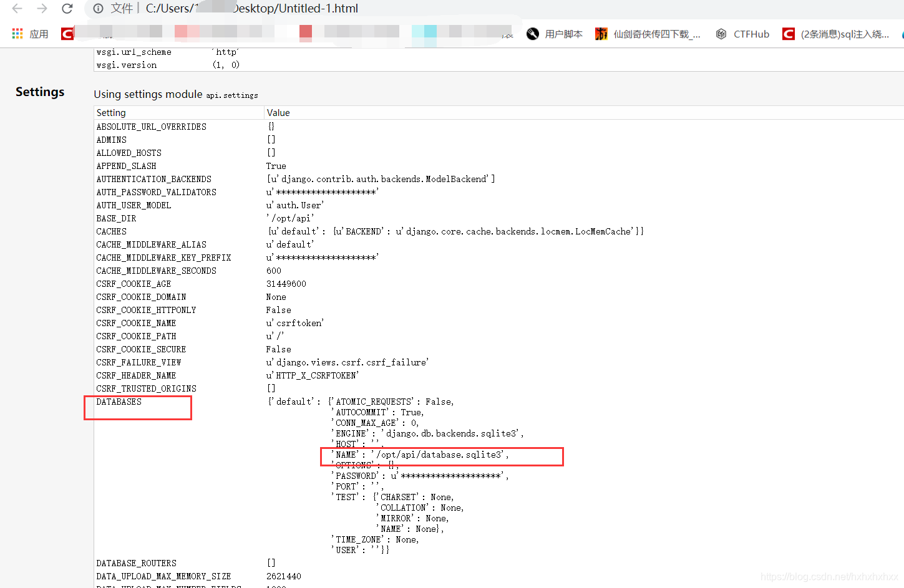Click the '/opt/api/database.sqlite3' NAME value

click(440, 455)
